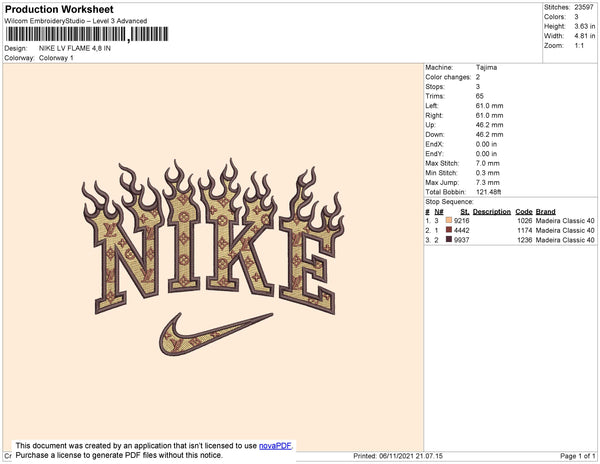This screenshot has height=464, width=600.
Task: Select the Up value '46.2 mm'
Action: (x=489, y=125)
